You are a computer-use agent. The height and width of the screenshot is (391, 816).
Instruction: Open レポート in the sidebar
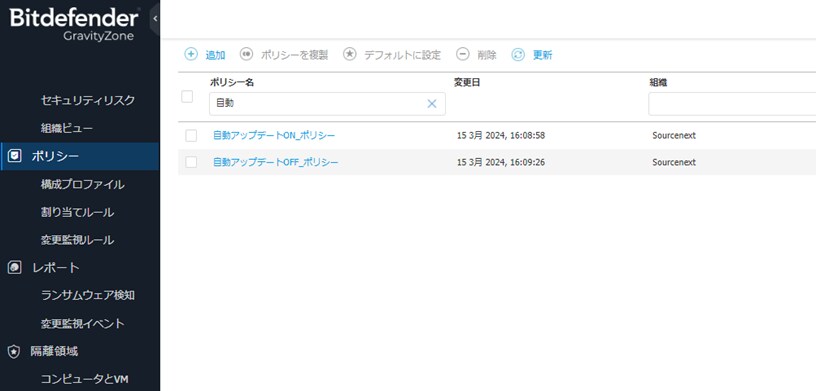[55, 268]
